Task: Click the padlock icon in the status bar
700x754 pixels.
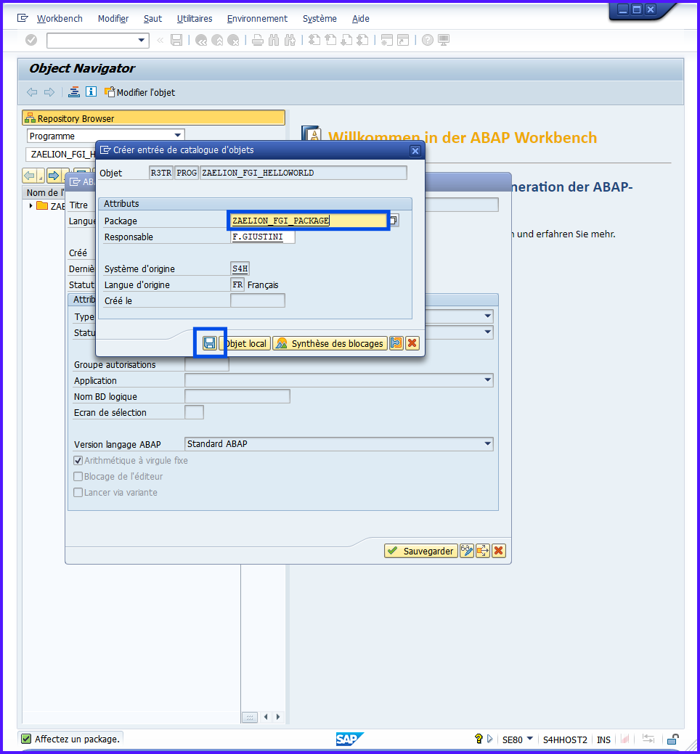Action: (673, 739)
